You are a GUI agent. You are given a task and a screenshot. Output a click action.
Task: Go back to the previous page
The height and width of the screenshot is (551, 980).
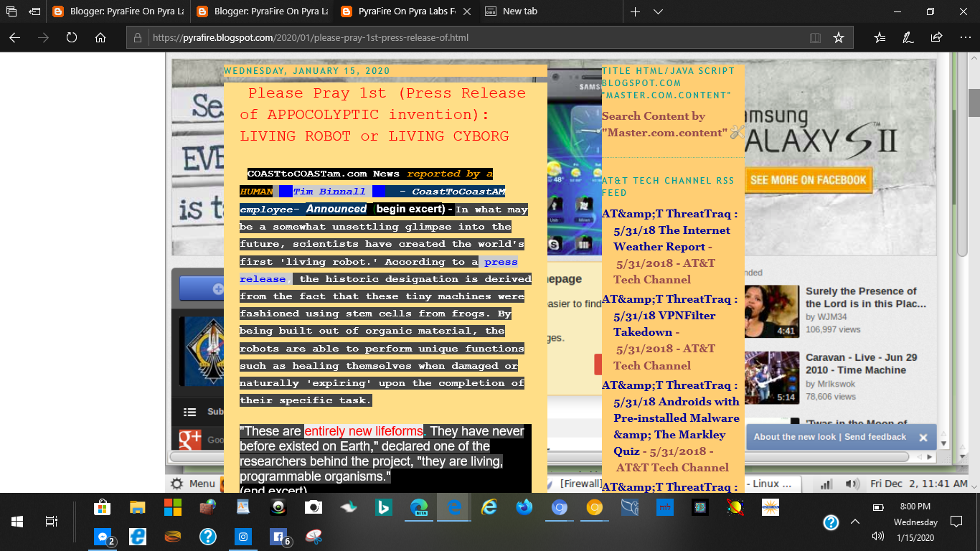15,37
